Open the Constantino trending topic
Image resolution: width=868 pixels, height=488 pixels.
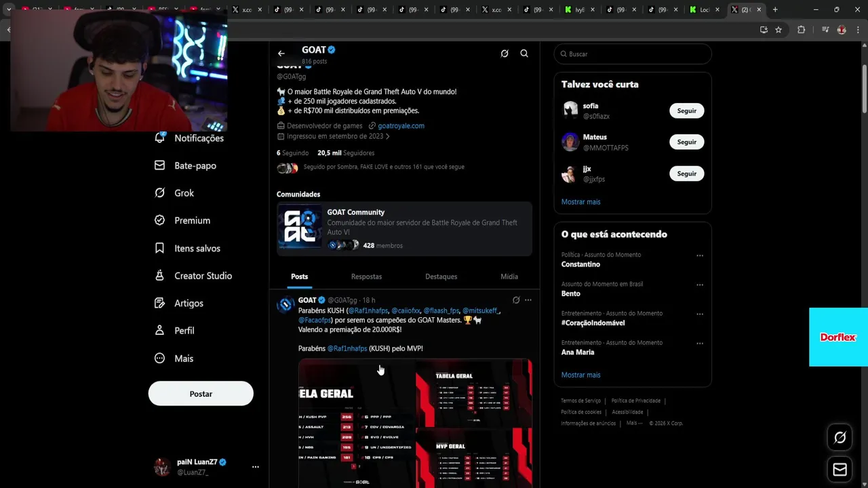(580, 264)
